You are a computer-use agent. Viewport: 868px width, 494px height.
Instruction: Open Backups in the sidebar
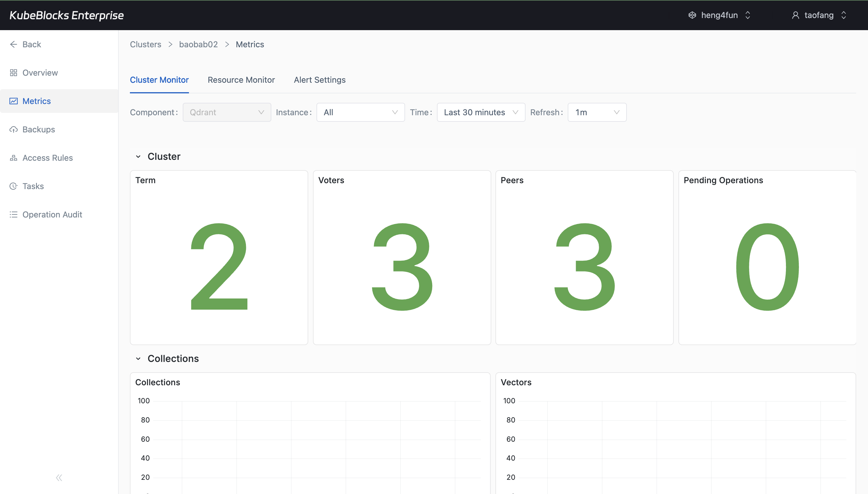[x=59, y=129]
